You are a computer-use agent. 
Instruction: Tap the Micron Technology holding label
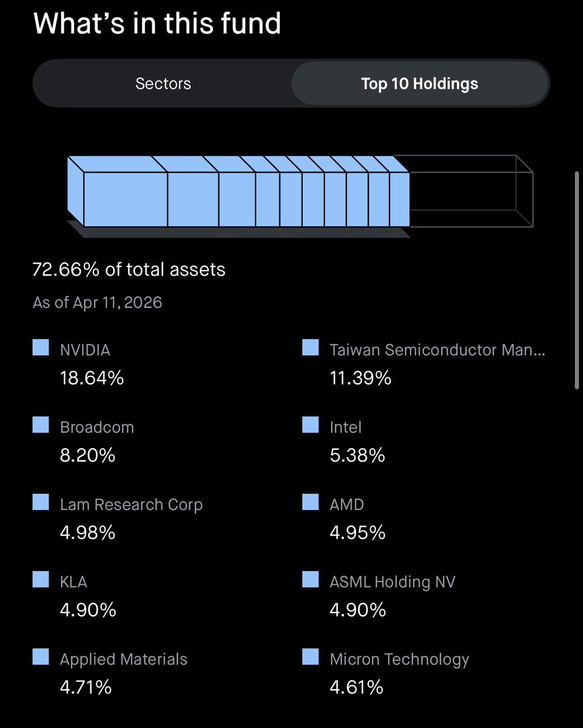[x=399, y=659]
